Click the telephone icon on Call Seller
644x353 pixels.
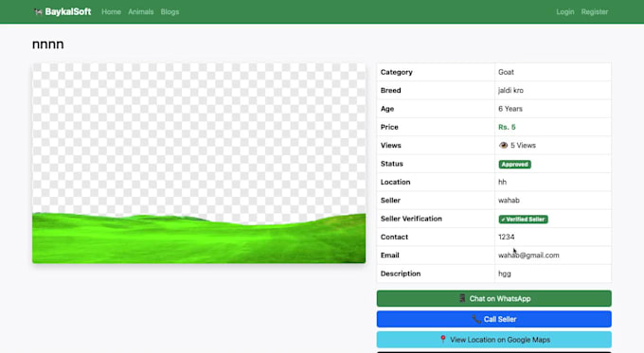coord(476,319)
